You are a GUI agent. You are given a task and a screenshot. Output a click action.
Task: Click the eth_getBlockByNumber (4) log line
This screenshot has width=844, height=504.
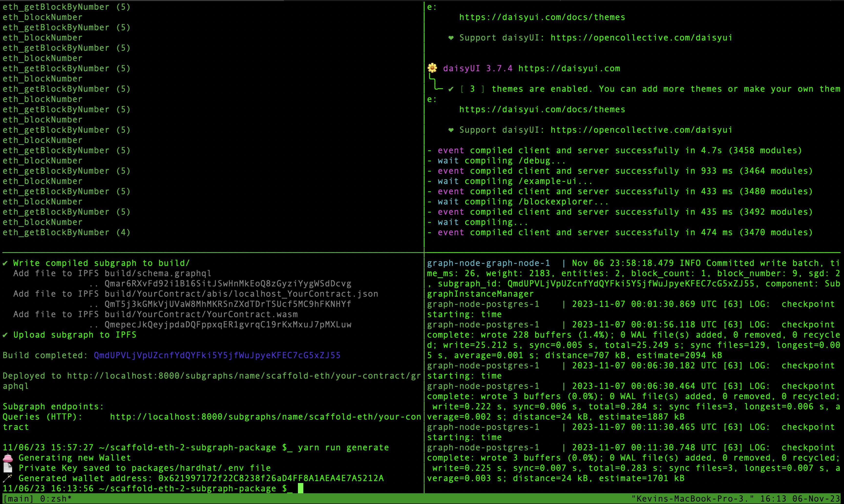[66, 233]
